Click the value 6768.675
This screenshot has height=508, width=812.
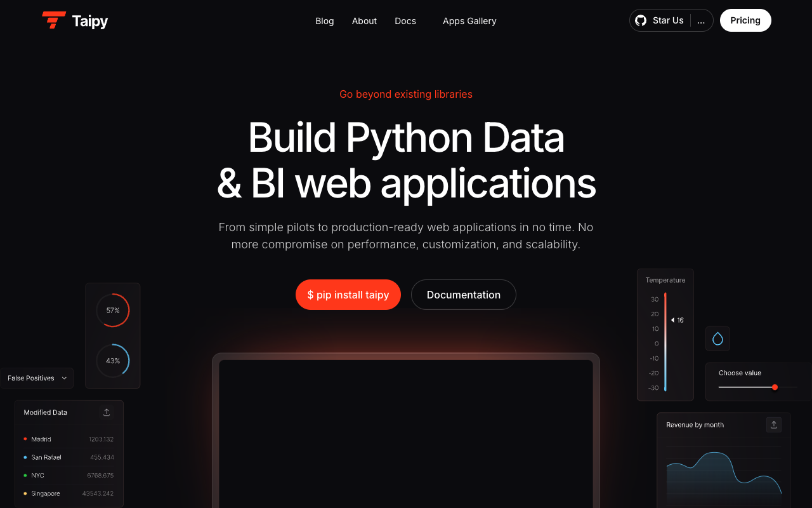(x=100, y=475)
